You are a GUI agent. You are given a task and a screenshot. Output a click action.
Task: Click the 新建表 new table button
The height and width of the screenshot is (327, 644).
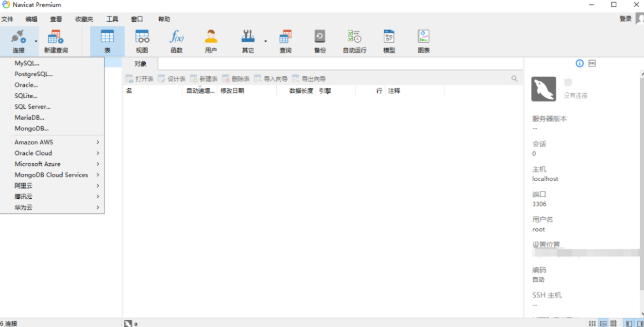(x=204, y=79)
